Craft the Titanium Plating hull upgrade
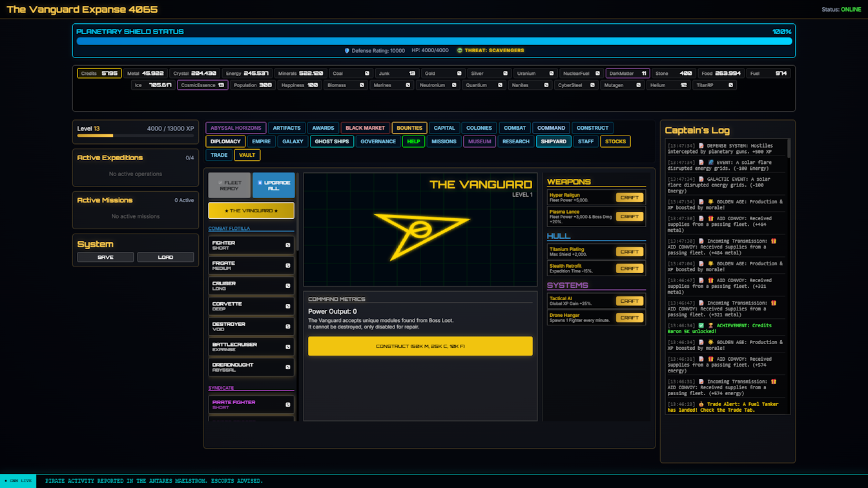 [630, 252]
